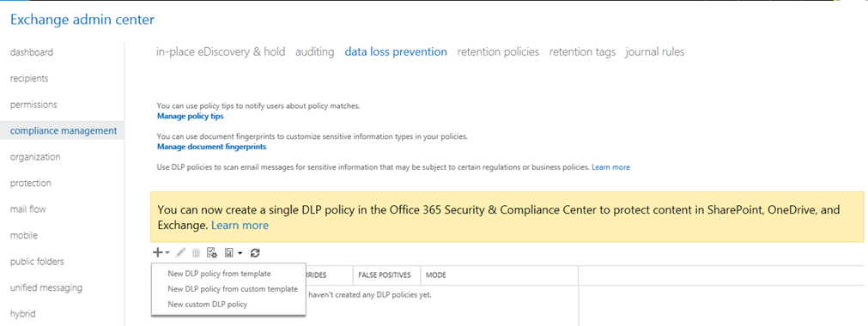Open organization in the left navigation
The height and width of the screenshot is (326, 868).
click(x=35, y=157)
